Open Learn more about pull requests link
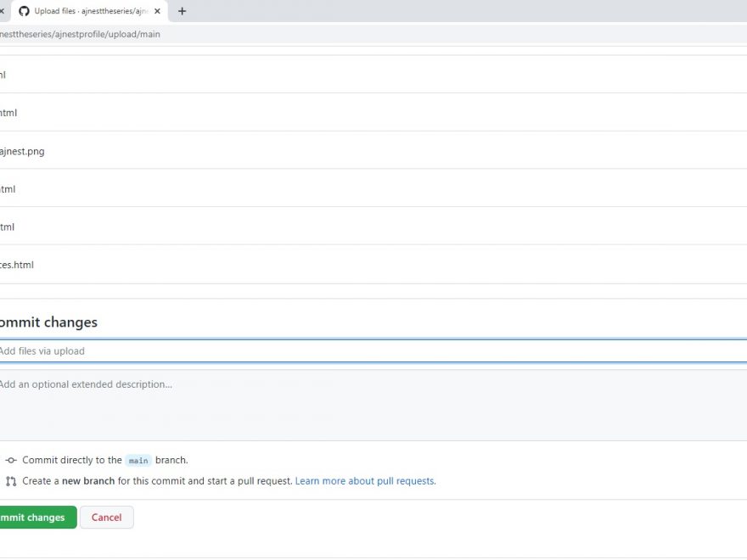 tap(365, 481)
